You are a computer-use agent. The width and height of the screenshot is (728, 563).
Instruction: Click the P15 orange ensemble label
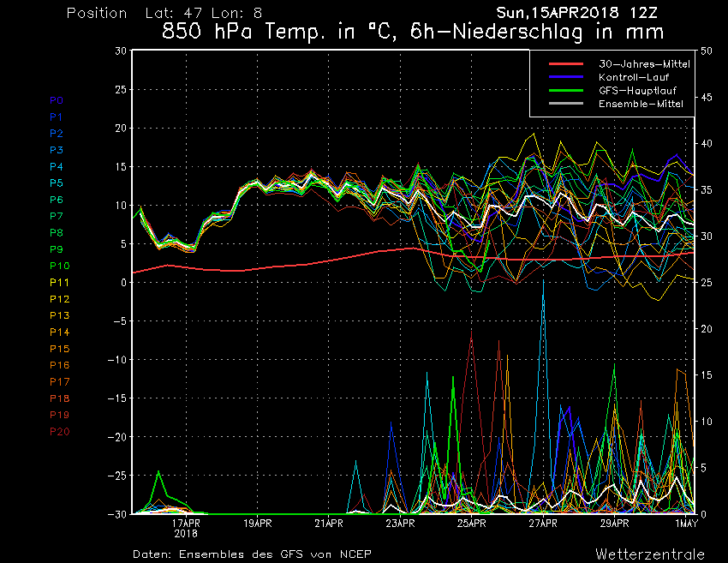pos(59,349)
